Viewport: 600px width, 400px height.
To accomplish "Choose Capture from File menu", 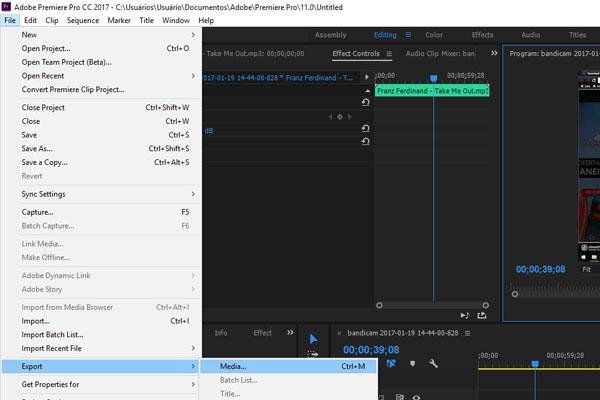I will [x=101, y=212].
